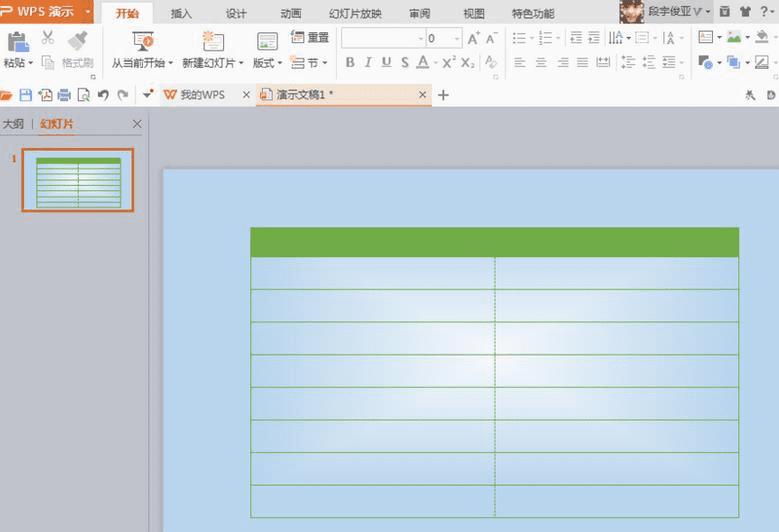
Task: Switch to the 演示文稿1 document tab
Action: (301, 94)
